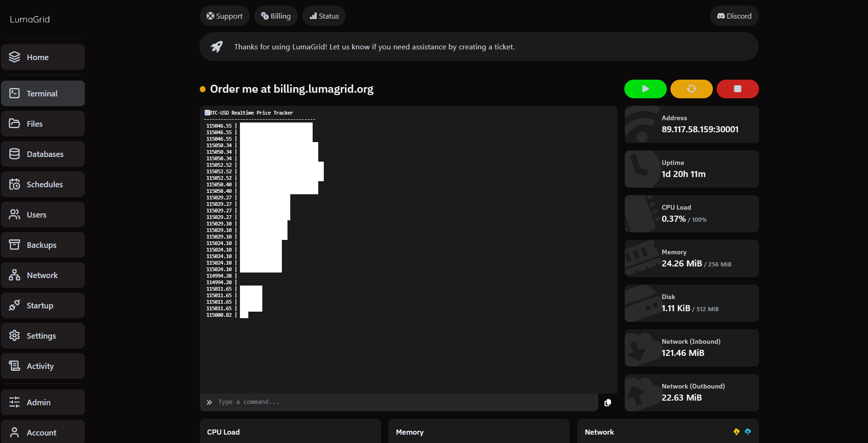868x443 pixels.
Task: Click the Users people icon
Action: [x=14, y=214]
